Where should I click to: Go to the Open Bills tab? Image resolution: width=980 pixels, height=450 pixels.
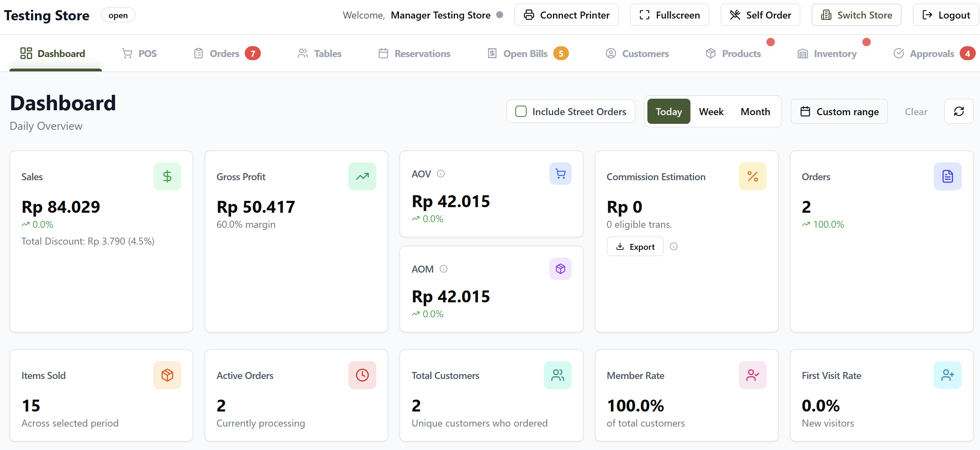[x=525, y=54]
